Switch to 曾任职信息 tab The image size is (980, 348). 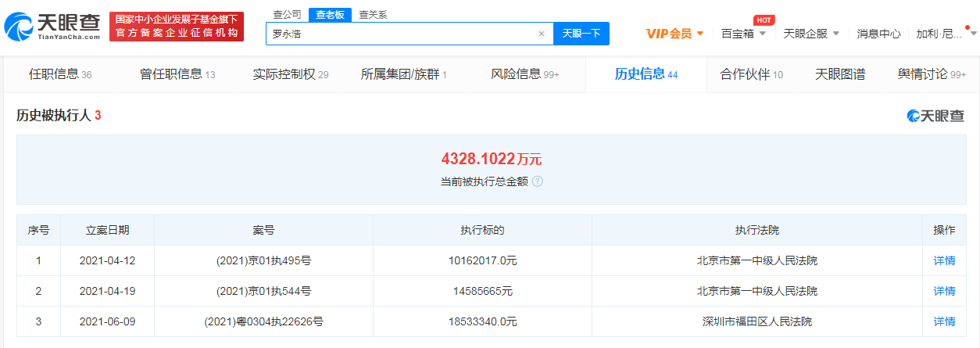(x=177, y=74)
